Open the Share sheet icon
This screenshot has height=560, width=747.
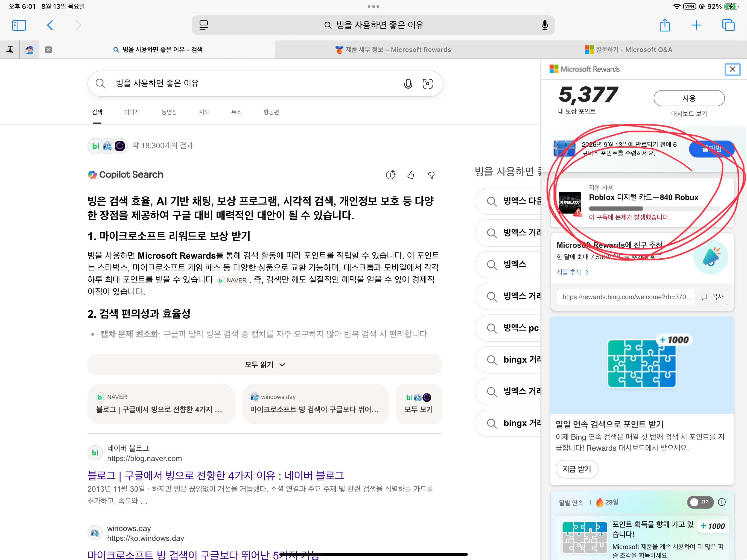click(x=665, y=25)
